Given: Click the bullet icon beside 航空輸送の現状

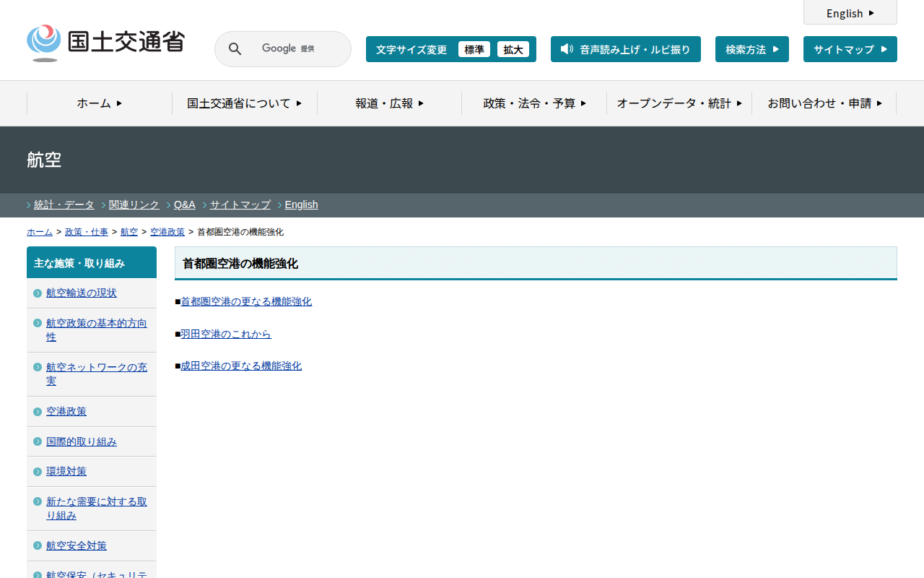Looking at the screenshot, I should point(38,293).
